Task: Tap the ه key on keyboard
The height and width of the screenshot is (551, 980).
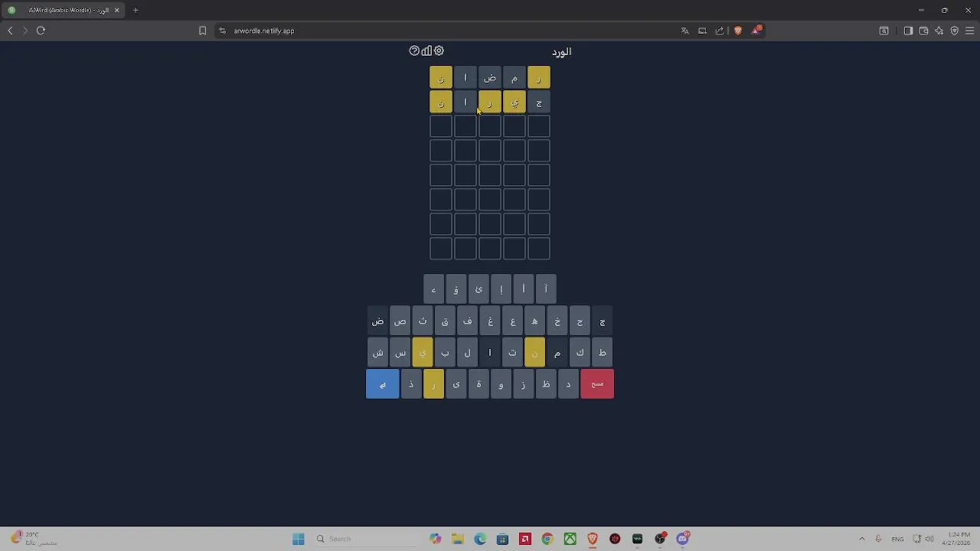Action: [534, 321]
